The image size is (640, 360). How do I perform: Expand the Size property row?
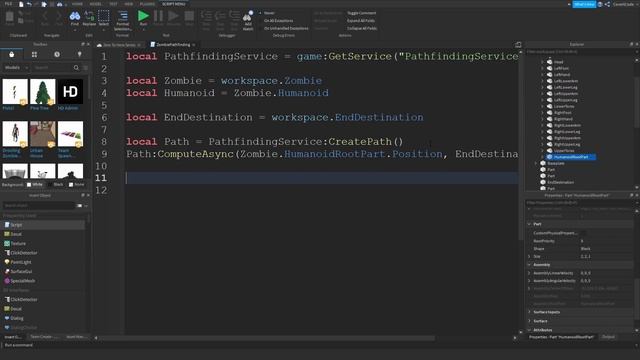pyautogui.click(x=529, y=257)
